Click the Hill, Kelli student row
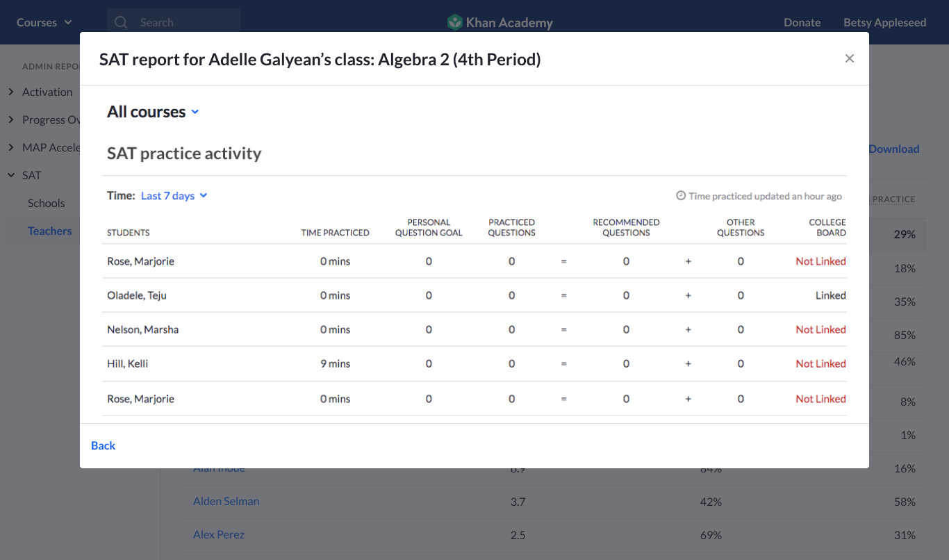This screenshot has width=949, height=560. coord(128,363)
